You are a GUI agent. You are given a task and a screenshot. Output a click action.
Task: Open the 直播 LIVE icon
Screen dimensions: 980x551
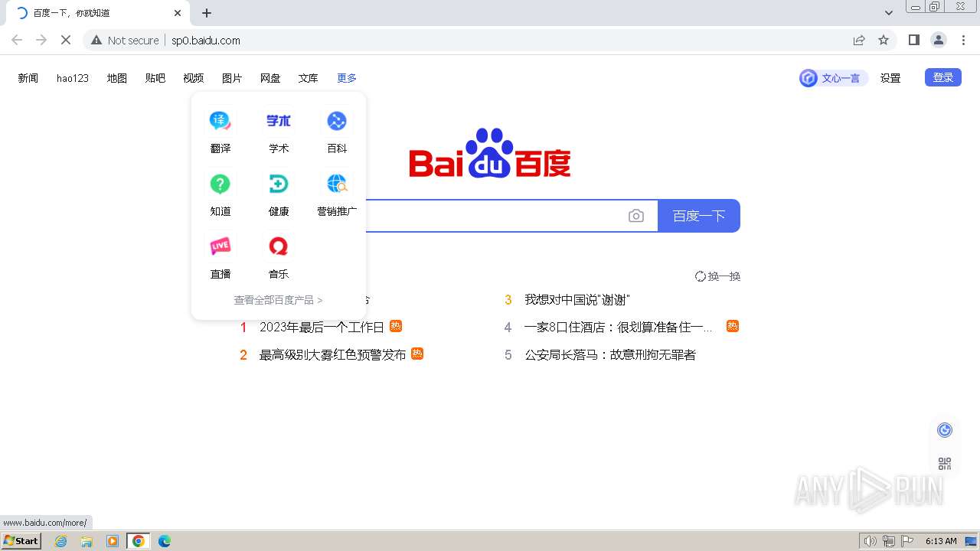tap(220, 246)
